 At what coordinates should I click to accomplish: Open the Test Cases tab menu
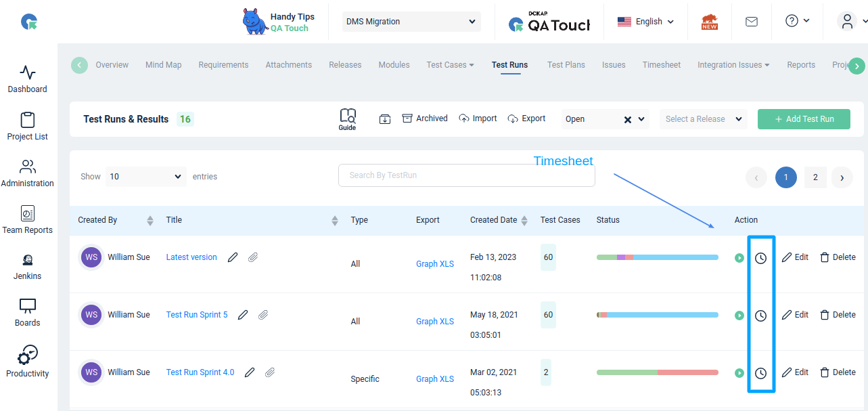click(x=450, y=65)
